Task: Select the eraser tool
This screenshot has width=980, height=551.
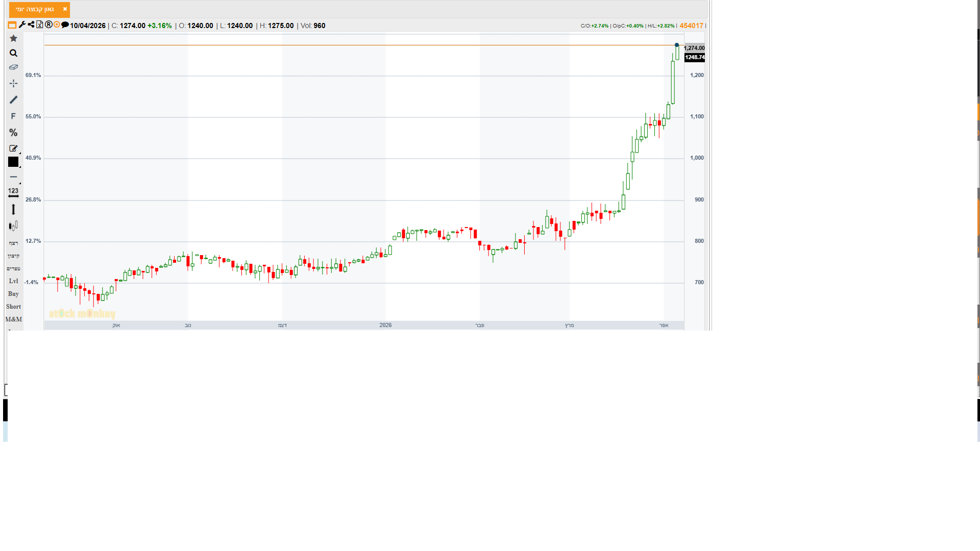Action: [13, 67]
